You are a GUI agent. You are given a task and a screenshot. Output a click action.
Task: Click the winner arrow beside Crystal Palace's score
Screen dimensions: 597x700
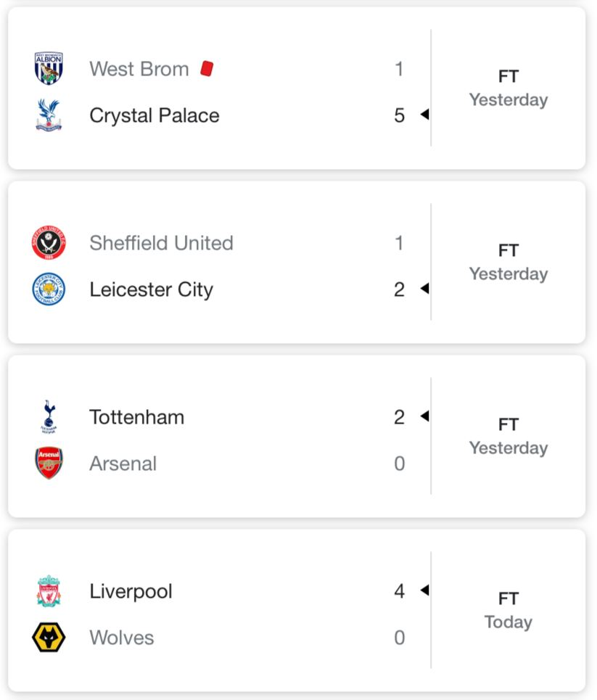coord(424,115)
